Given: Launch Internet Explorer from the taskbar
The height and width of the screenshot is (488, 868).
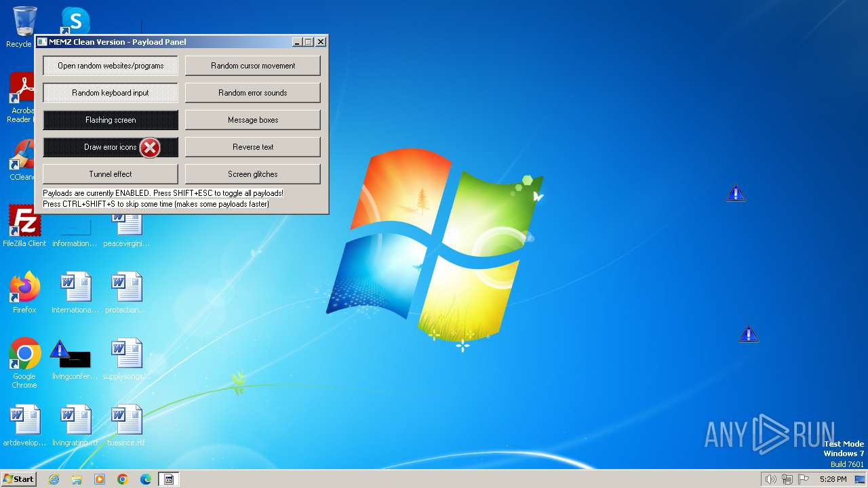Looking at the screenshot, I should [x=54, y=479].
